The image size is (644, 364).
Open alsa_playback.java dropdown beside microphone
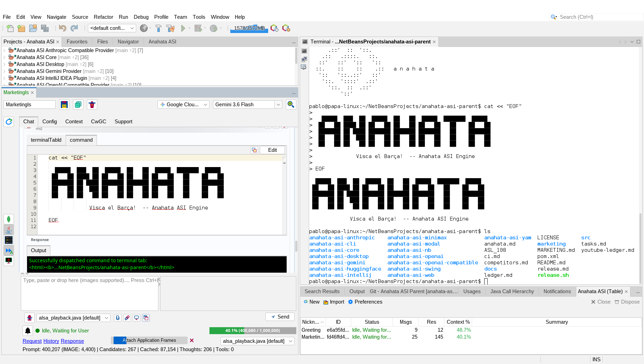[x=73, y=318]
